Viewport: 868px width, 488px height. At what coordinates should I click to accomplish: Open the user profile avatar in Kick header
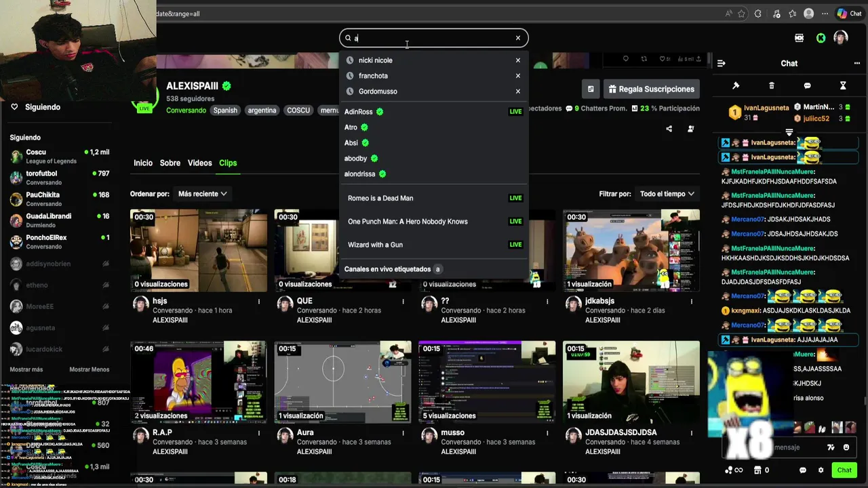tap(841, 38)
